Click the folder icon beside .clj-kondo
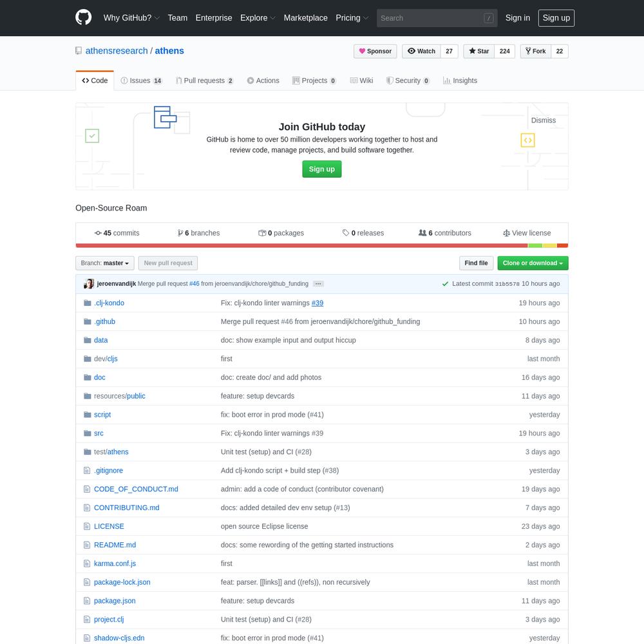The height and width of the screenshot is (644, 644). (87, 303)
